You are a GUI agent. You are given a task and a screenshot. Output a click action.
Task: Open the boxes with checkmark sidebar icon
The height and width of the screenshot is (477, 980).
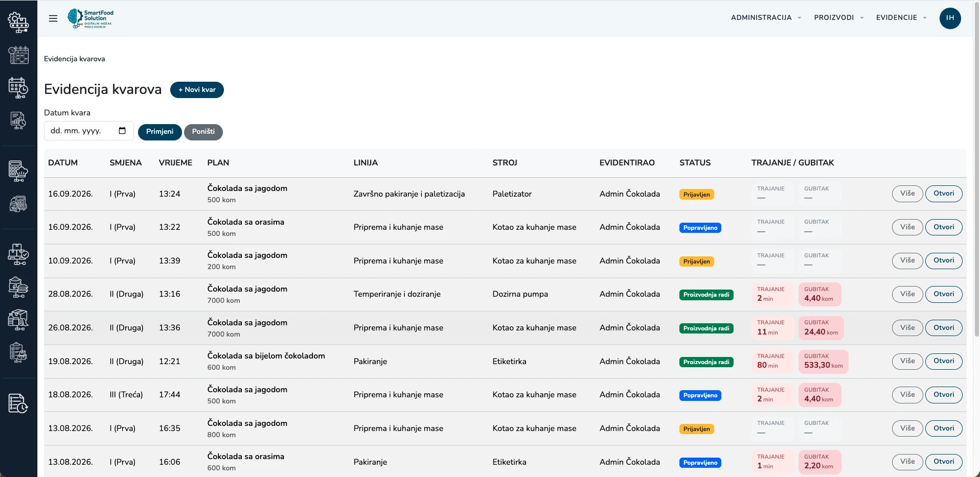point(18,254)
